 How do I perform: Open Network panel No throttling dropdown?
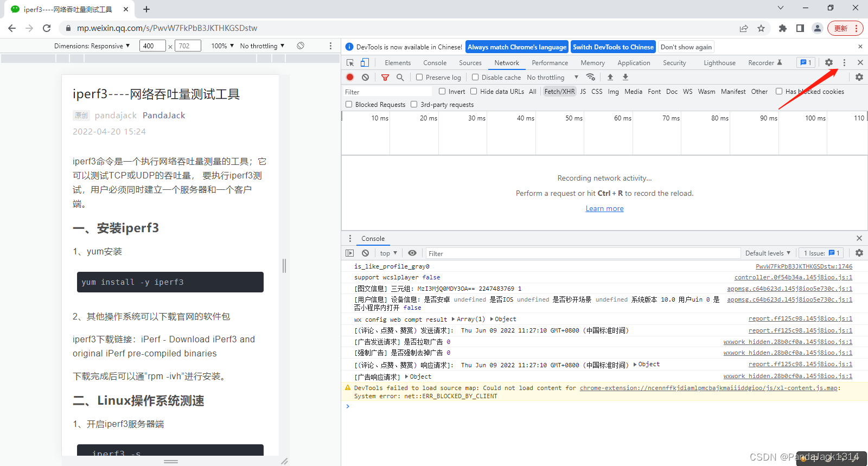click(x=552, y=78)
